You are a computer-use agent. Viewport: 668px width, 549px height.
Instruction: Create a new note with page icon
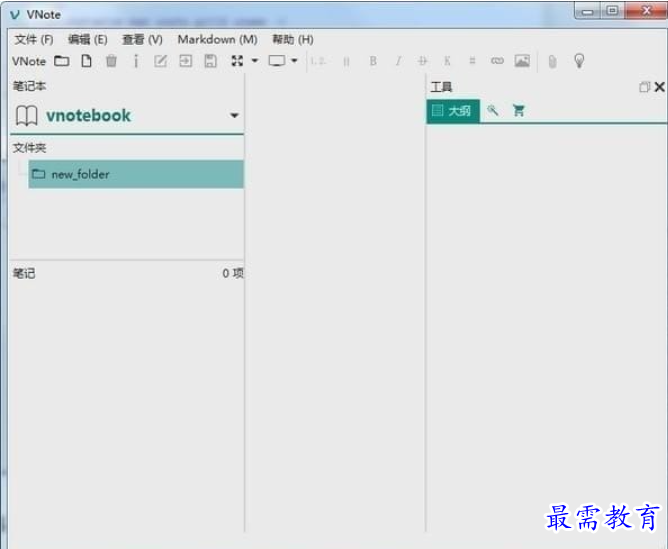(x=86, y=61)
